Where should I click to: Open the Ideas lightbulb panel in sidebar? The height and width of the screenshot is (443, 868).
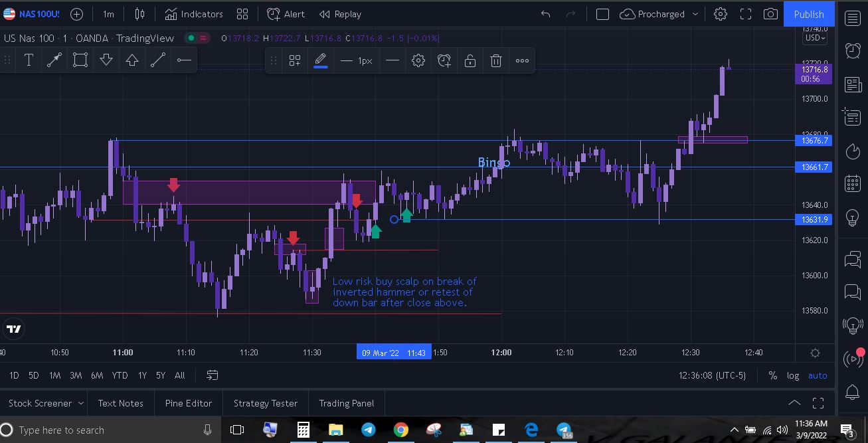pyautogui.click(x=853, y=217)
